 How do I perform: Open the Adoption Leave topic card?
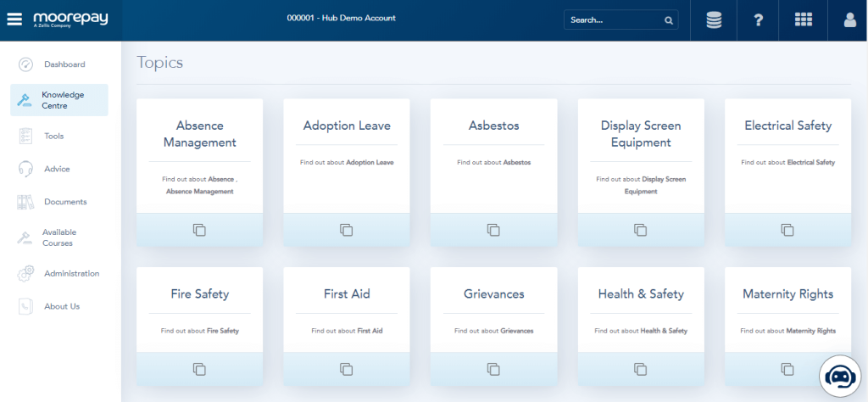tap(347, 126)
